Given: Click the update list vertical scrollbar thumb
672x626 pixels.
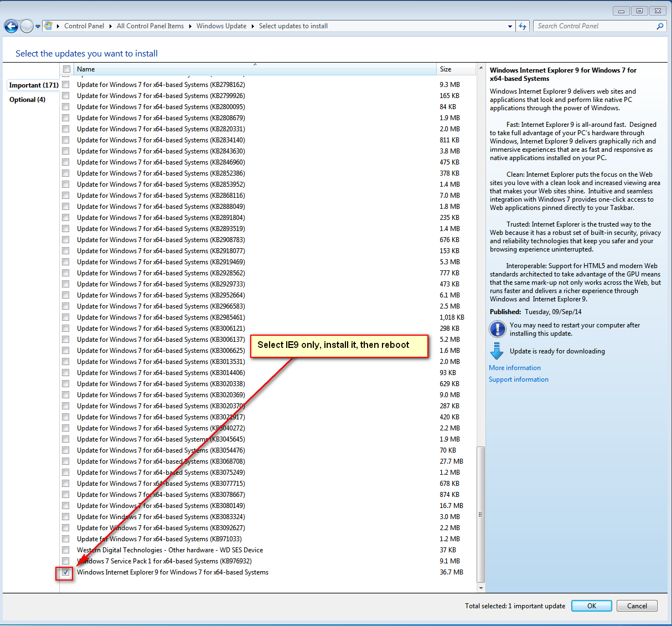Looking at the screenshot, I should click(x=480, y=514).
